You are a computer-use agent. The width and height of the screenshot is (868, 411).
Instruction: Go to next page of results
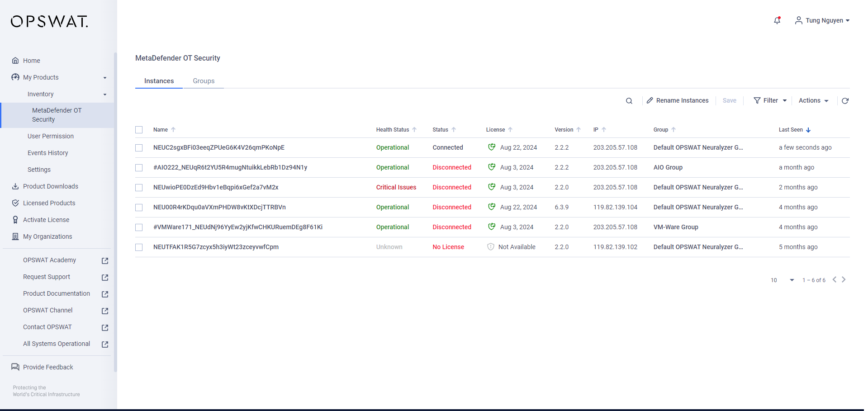(x=844, y=279)
